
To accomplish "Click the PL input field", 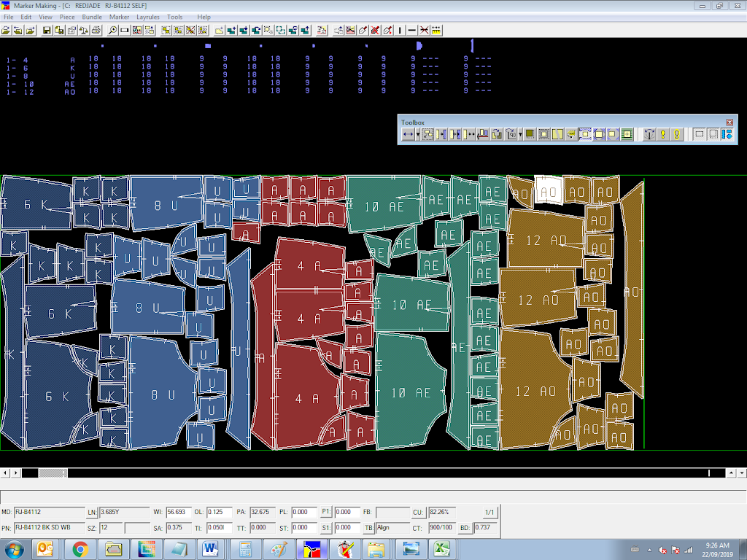I will (x=304, y=513).
